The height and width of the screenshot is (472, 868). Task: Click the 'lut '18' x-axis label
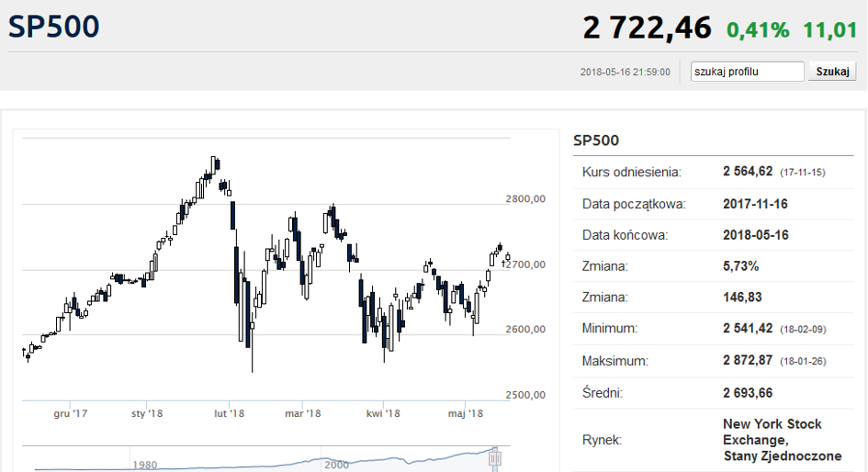point(229,414)
